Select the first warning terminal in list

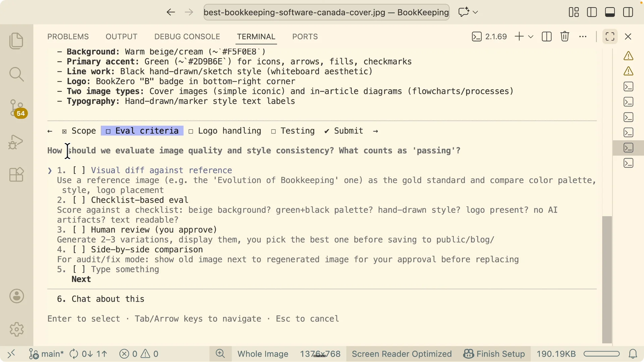(x=629, y=56)
